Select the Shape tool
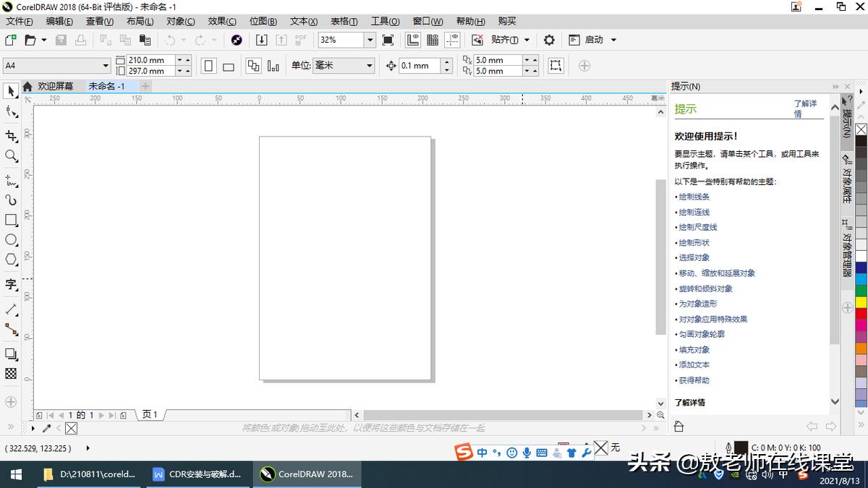Screen dimensions: 868x488 (11, 112)
